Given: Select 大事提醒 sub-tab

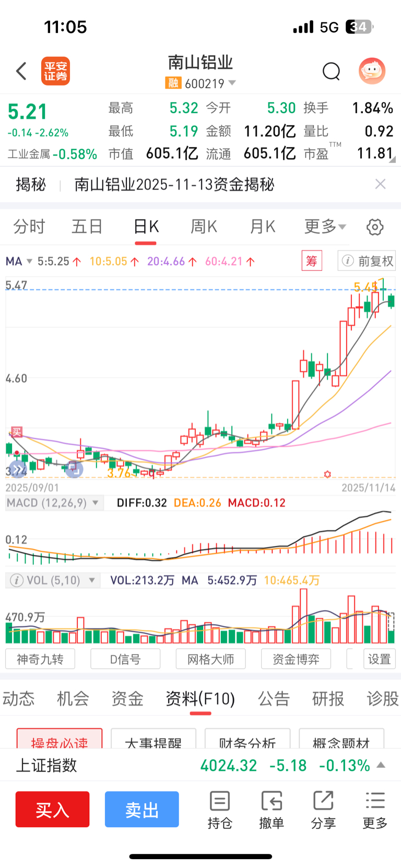Looking at the screenshot, I should point(154,738).
